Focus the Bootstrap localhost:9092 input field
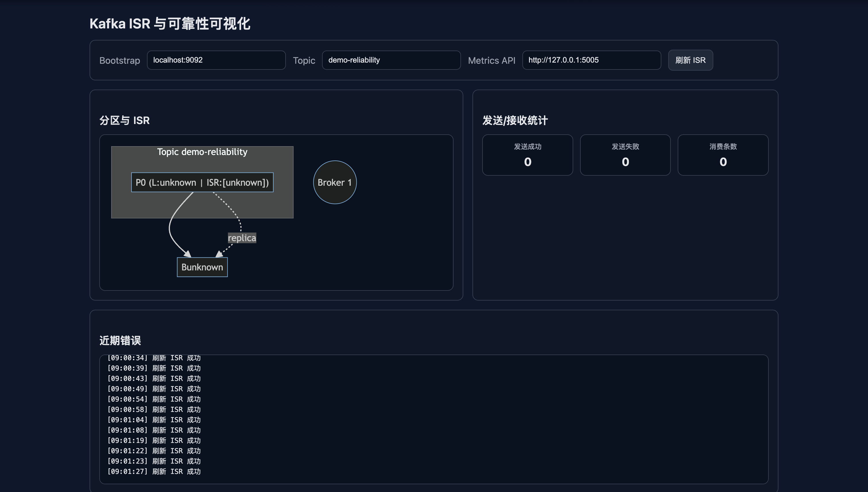 (216, 60)
